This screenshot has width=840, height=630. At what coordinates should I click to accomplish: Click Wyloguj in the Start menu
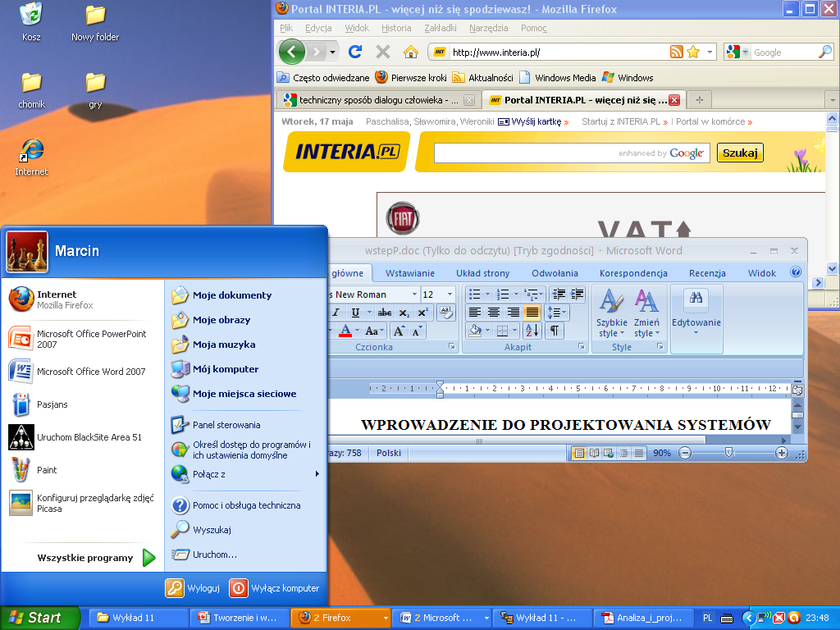tap(193, 588)
